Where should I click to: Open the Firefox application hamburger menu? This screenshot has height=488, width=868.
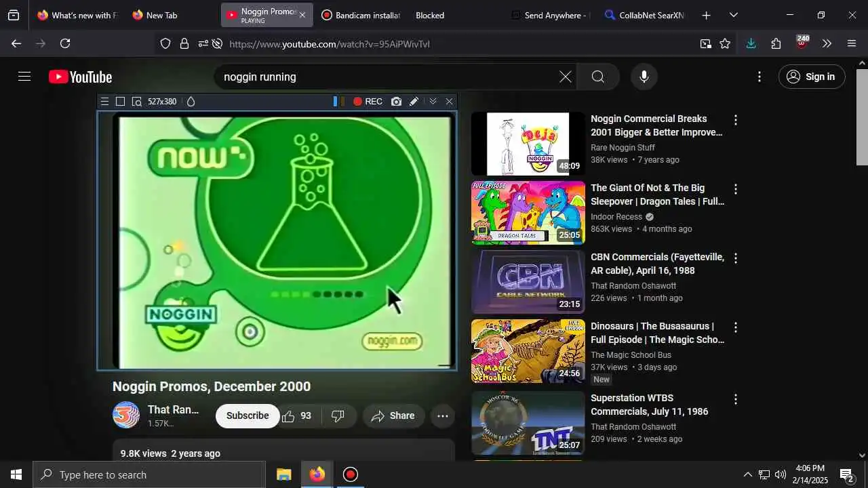[852, 44]
